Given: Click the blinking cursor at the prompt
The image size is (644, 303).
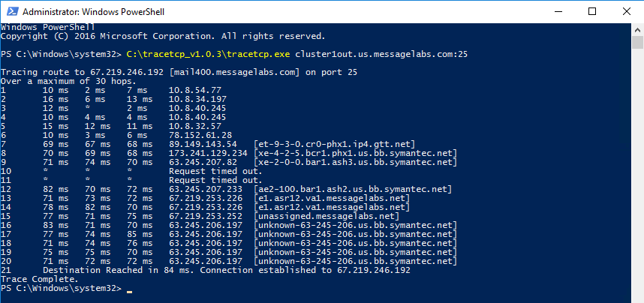Looking at the screenshot, I should tap(129, 292).
